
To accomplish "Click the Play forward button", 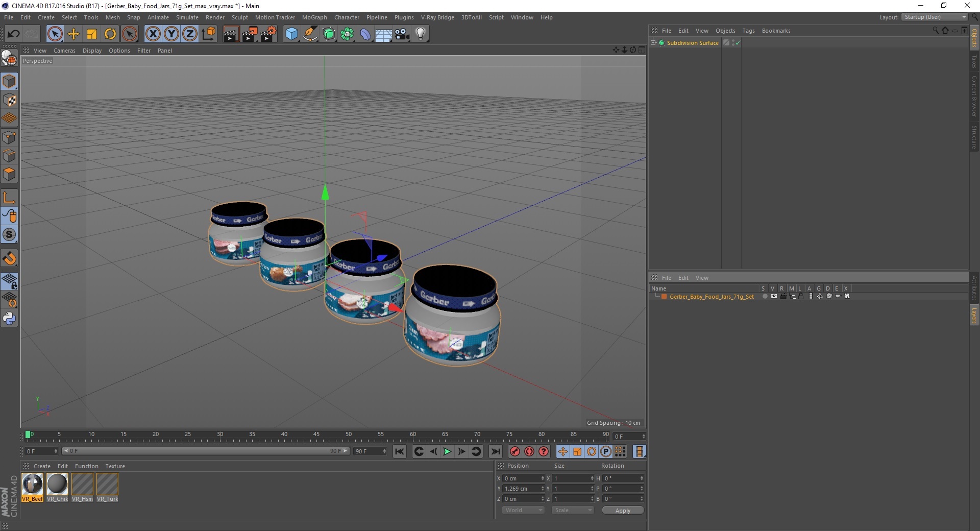I will pos(447,451).
